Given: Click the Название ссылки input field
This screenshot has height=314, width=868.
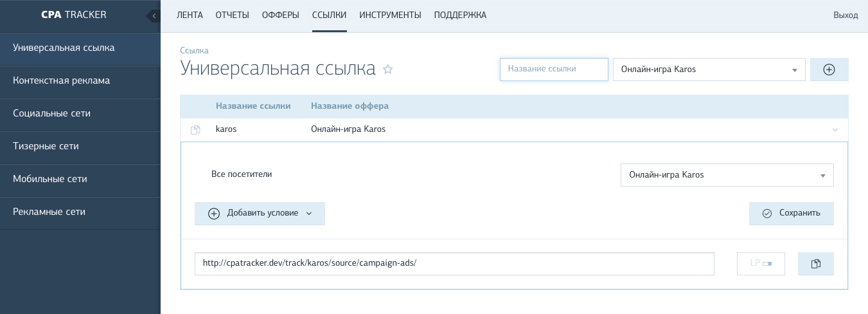Looking at the screenshot, I should click(553, 69).
